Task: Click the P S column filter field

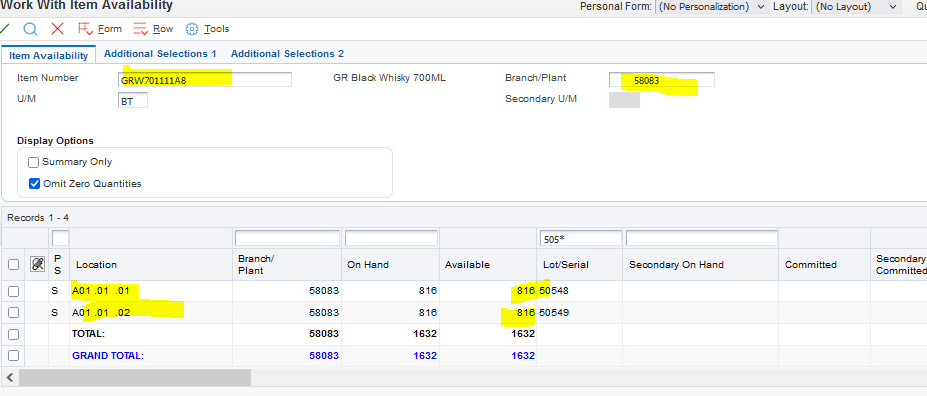Action: click(x=60, y=238)
